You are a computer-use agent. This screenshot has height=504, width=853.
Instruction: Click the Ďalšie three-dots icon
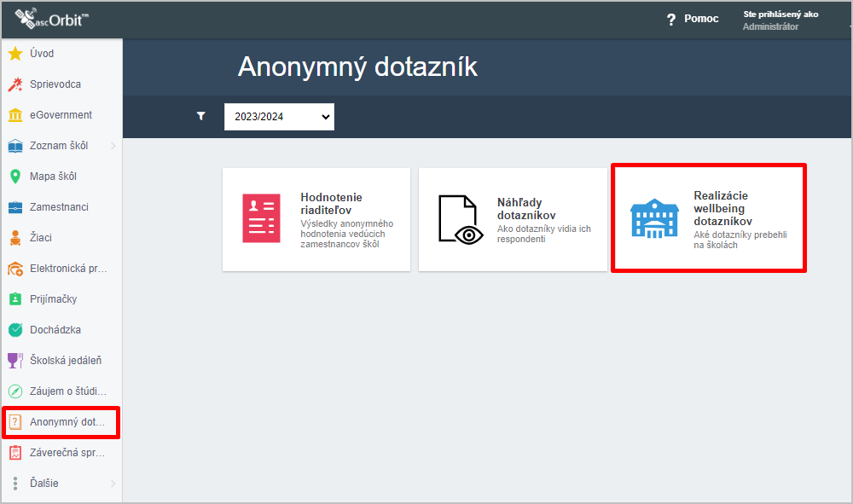point(15,484)
